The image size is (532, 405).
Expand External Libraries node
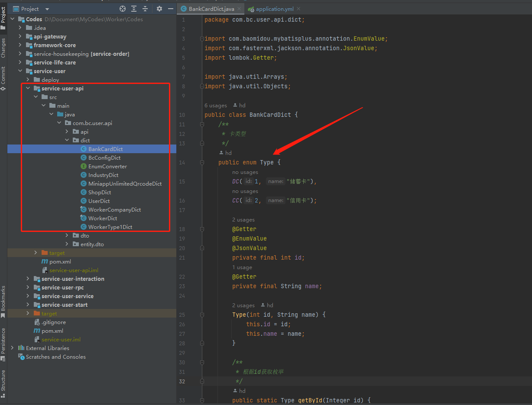12,348
